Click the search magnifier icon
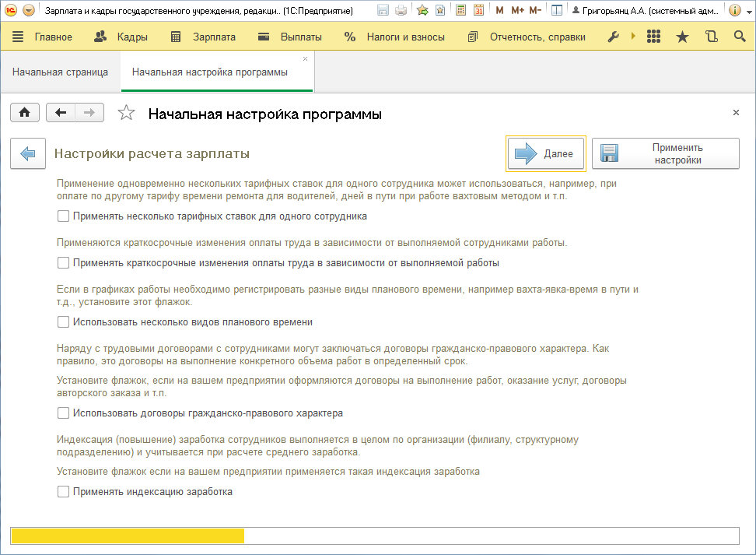Image resolution: width=756 pixels, height=555 pixels. point(739,37)
